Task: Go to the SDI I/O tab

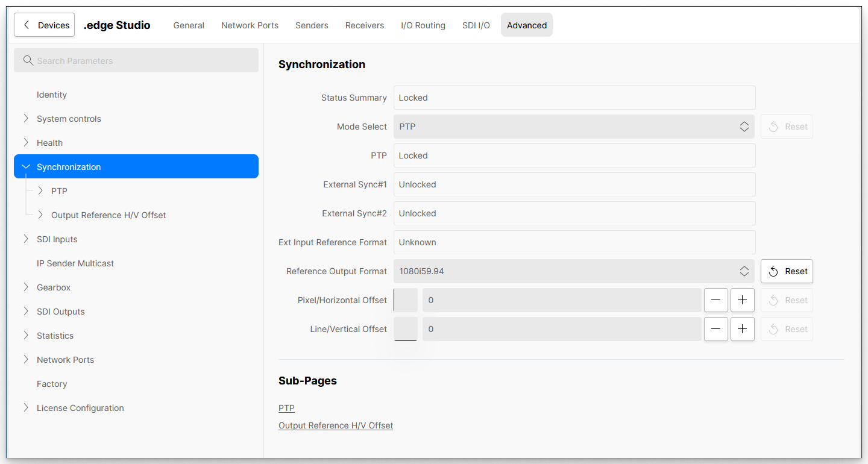Action: [x=476, y=25]
